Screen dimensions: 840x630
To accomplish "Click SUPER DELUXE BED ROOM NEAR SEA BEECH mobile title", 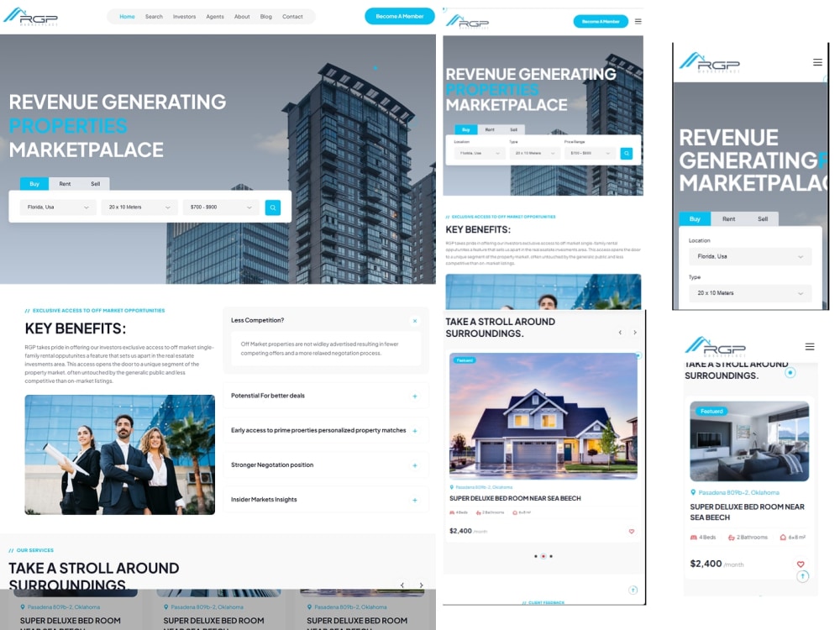I will [748, 512].
